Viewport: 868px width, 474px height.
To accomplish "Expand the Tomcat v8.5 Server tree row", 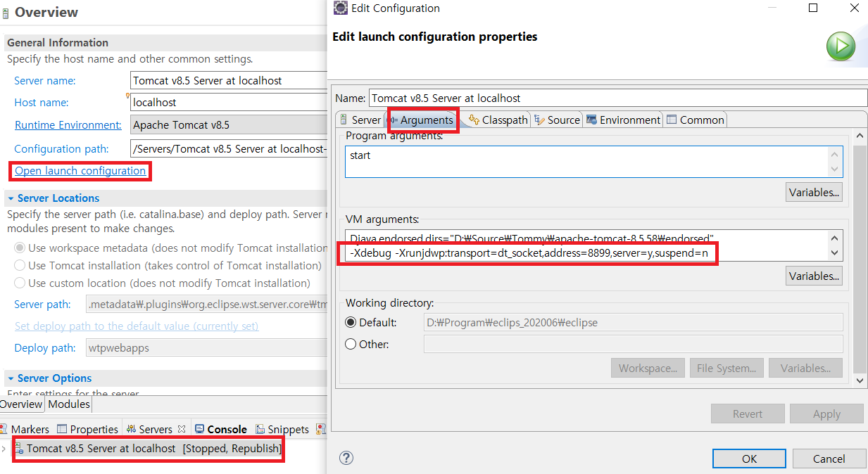I will pyautogui.click(x=4, y=449).
